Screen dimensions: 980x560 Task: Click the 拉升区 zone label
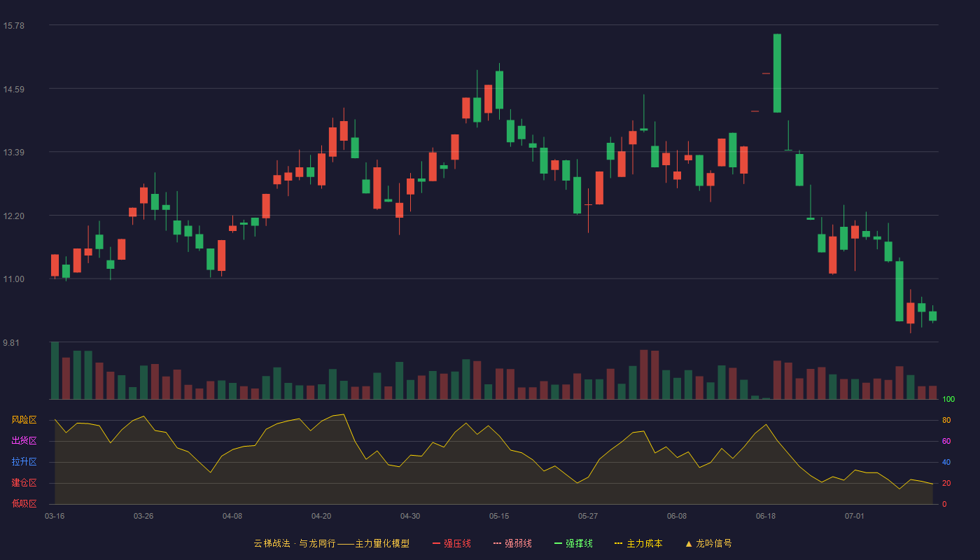click(x=24, y=462)
